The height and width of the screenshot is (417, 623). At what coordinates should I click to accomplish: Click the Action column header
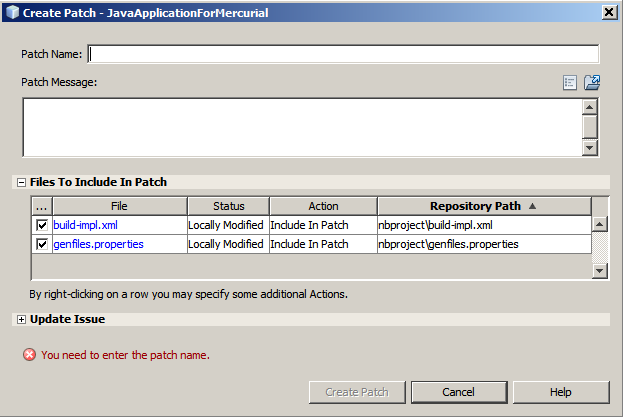[x=322, y=206]
